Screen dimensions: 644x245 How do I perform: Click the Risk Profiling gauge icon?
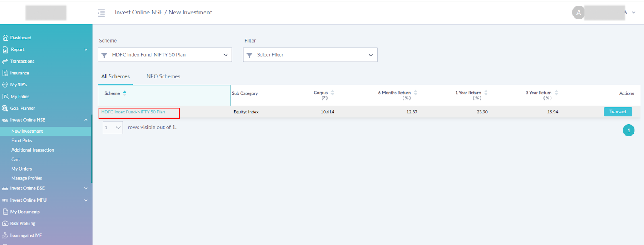tap(5, 224)
